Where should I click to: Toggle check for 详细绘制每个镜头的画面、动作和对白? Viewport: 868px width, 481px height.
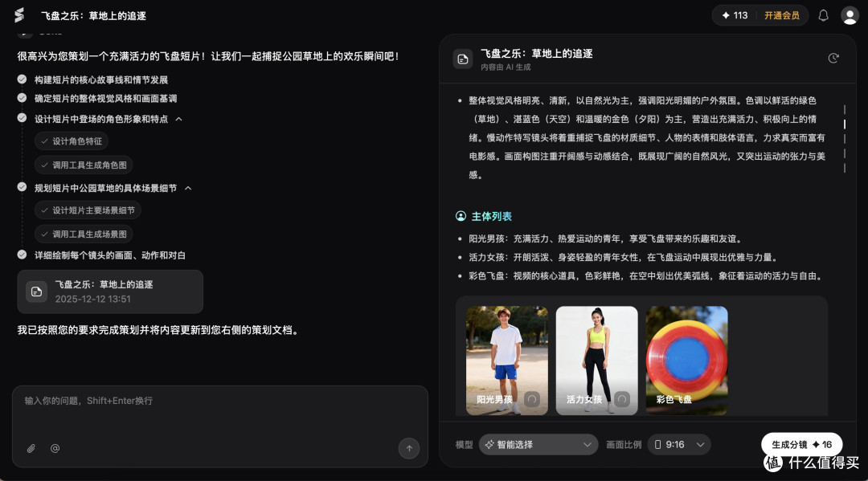23,255
